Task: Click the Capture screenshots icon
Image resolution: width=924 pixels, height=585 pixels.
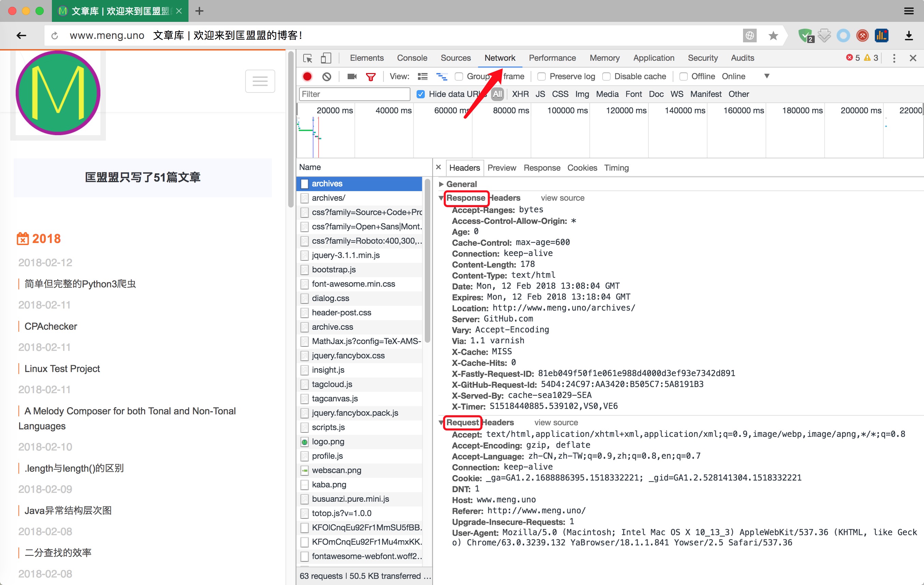Action: point(351,77)
